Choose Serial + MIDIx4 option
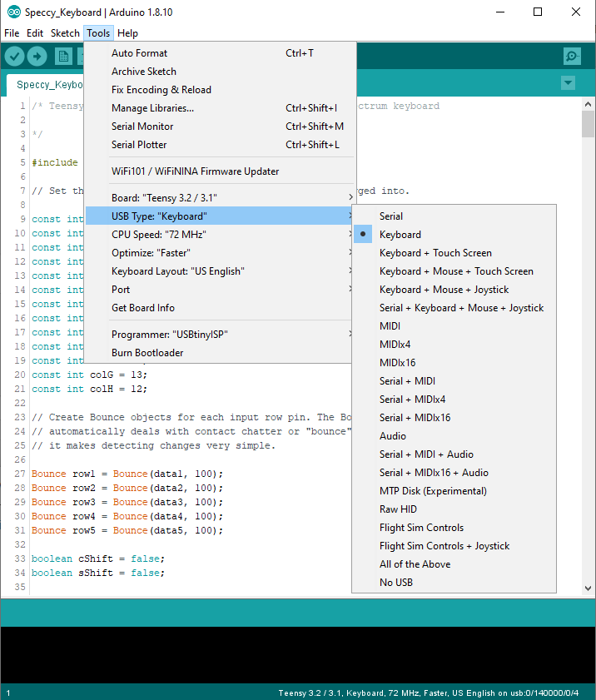Screen dimensions: 596x700 pos(454,399)
